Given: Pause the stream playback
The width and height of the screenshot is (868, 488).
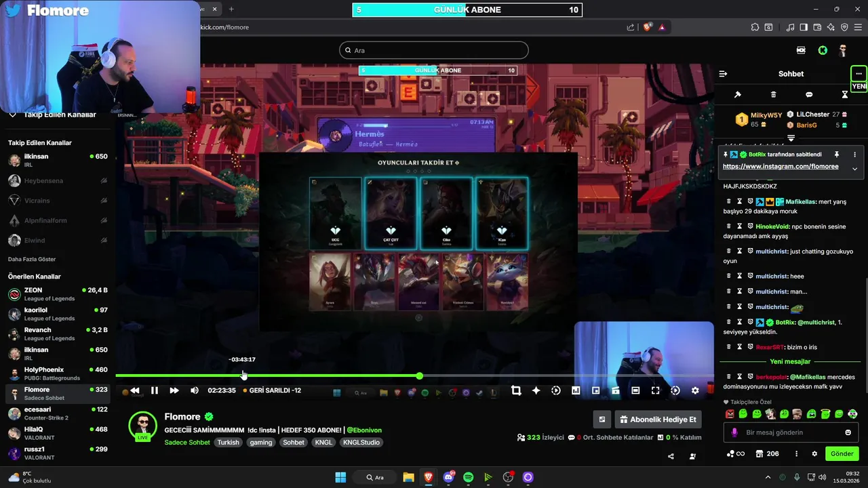Looking at the screenshot, I should pos(155,390).
